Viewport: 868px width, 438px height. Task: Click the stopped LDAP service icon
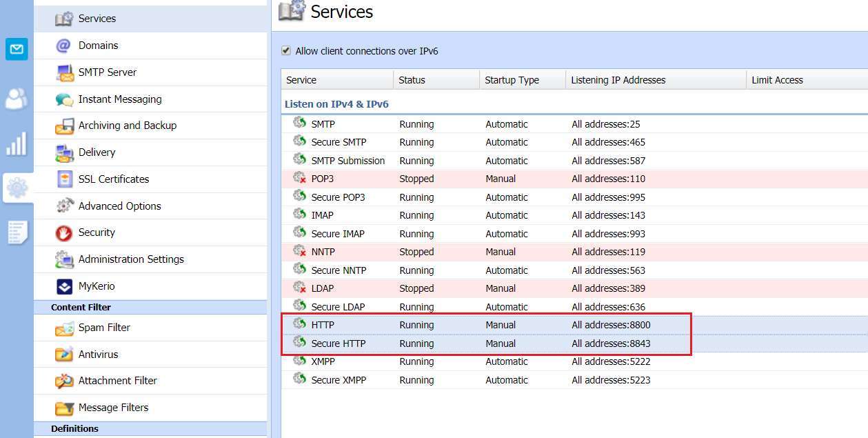(299, 288)
